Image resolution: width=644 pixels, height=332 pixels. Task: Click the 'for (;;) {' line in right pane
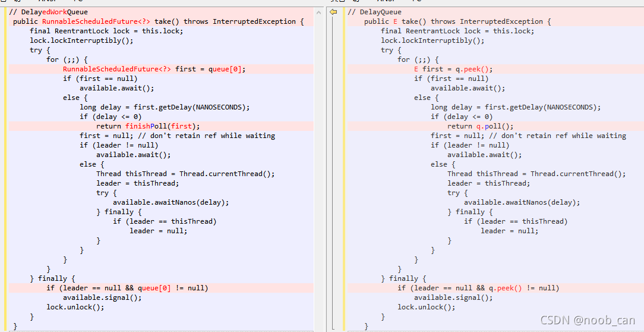click(418, 59)
